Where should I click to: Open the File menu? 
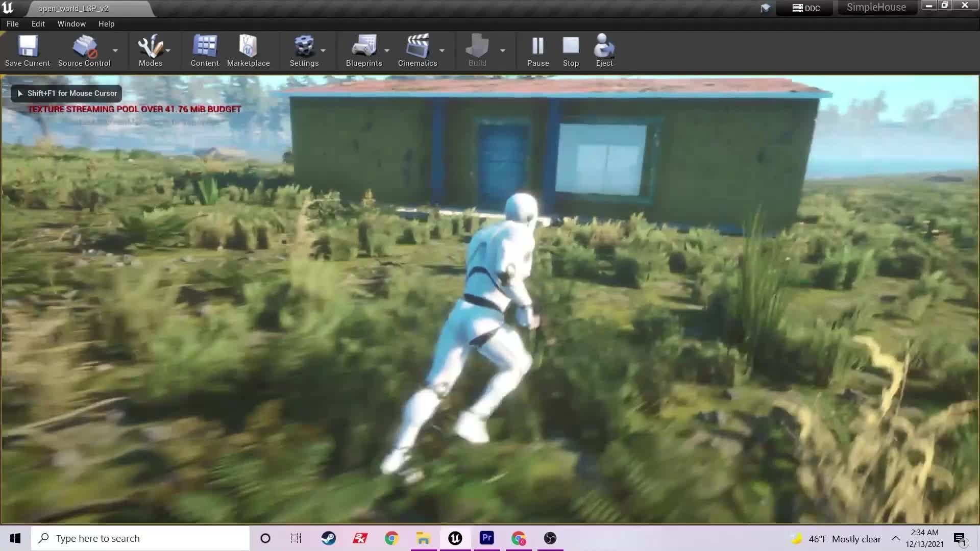click(12, 24)
